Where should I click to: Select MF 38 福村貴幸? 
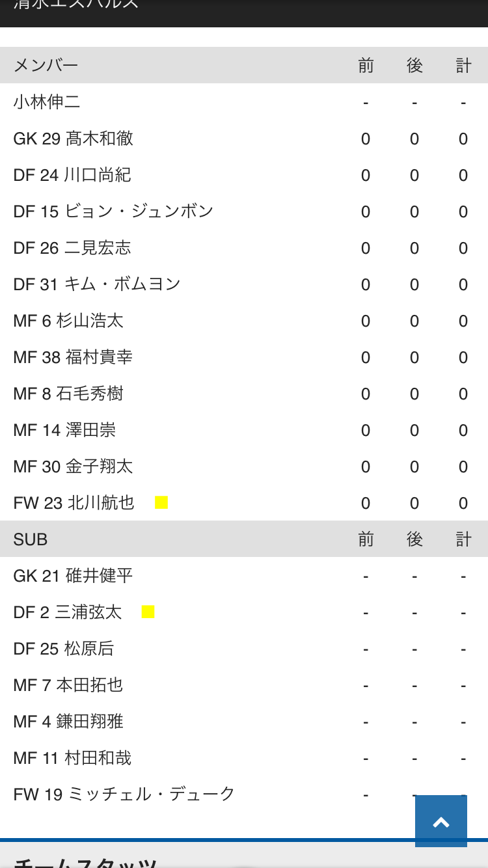click(x=73, y=357)
